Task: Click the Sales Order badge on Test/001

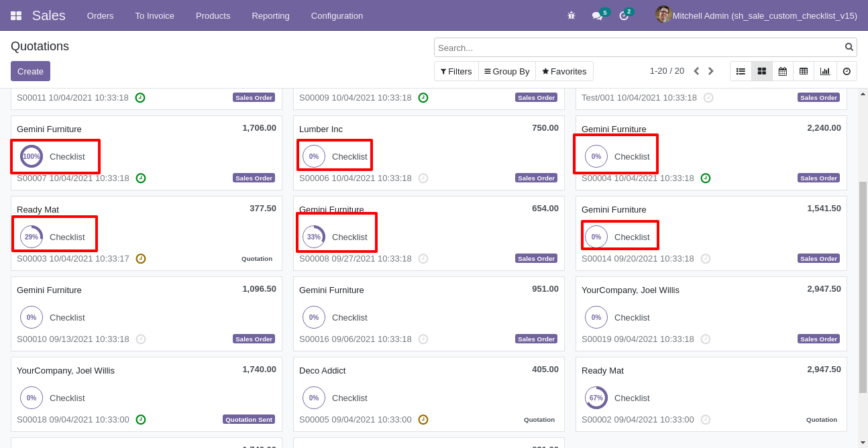Action: 818,98
